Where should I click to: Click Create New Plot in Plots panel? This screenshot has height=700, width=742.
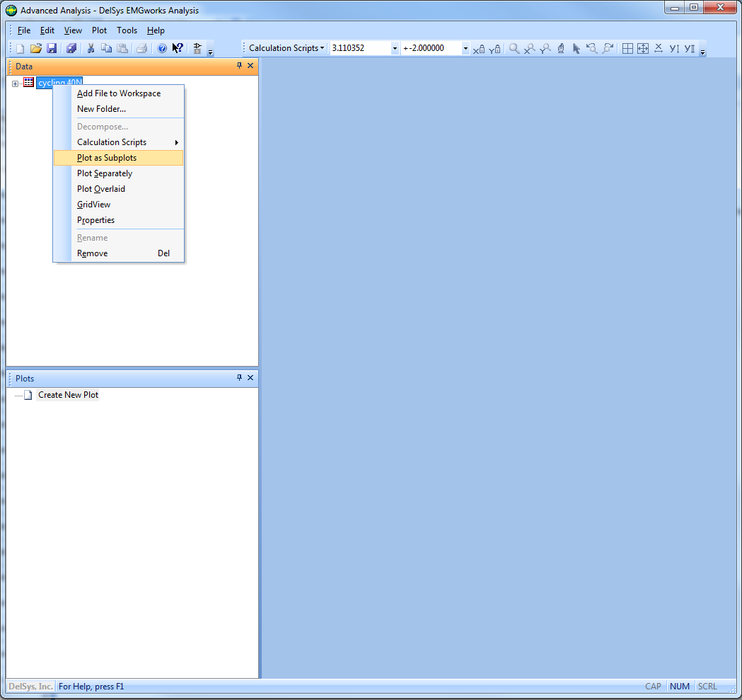tap(68, 395)
